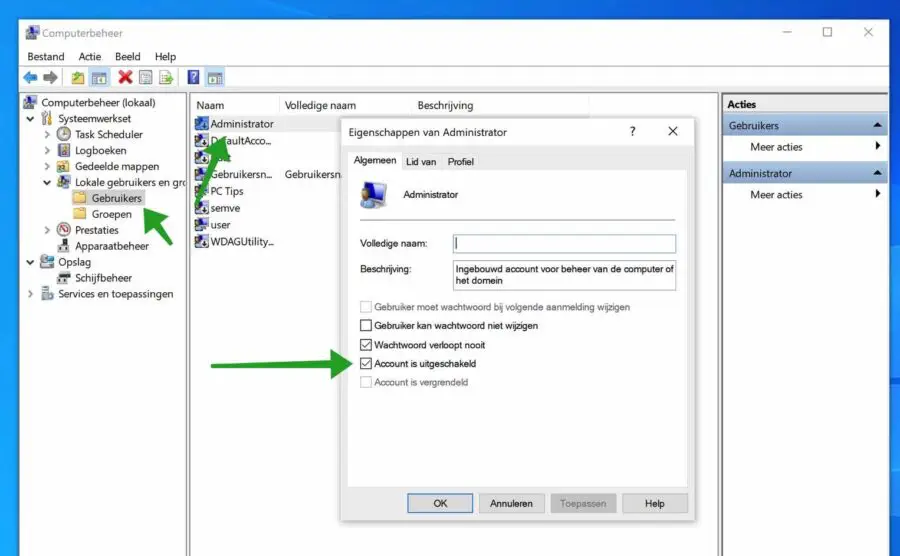Click greyed 'Account is vergrendeld' checkbox
The width and height of the screenshot is (900, 556).
click(366, 382)
